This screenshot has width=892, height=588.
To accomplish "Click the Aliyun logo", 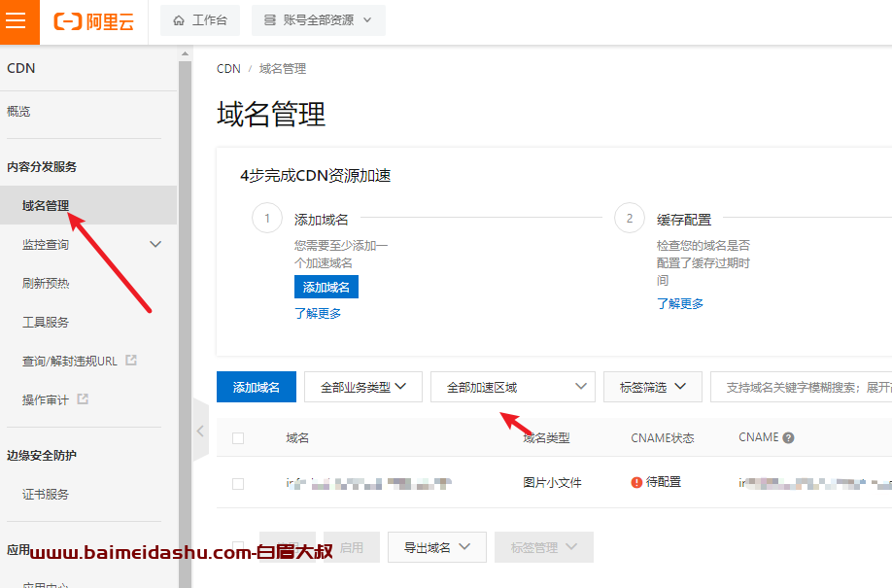I will pyautogui.click(x=94, y=21).
